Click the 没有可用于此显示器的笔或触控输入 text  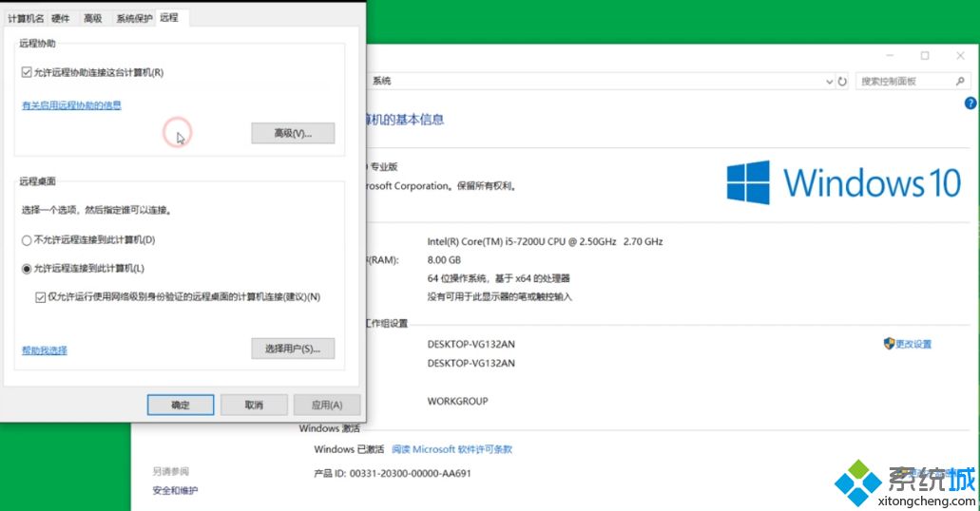pyautogui.click(x=499, y=296)
